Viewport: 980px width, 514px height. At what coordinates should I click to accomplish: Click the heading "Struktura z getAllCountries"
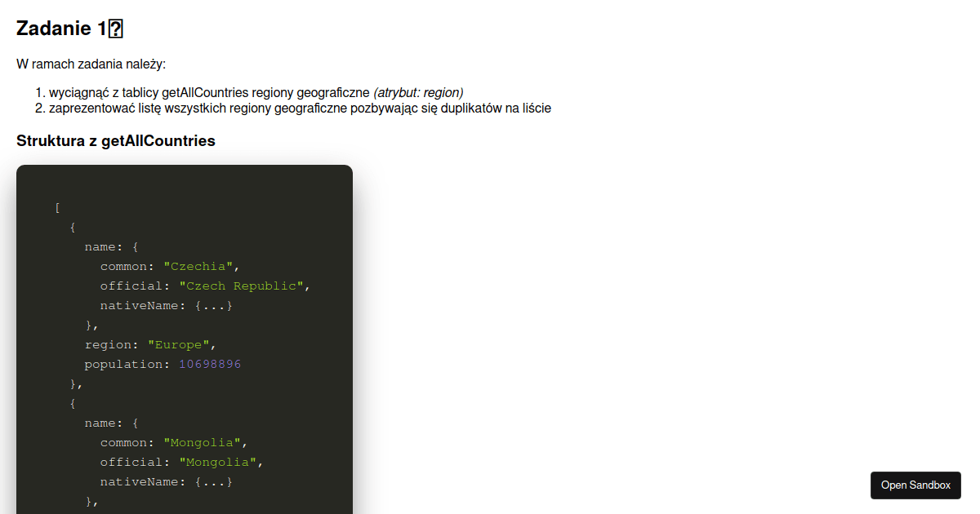click(x=116, y=141)
